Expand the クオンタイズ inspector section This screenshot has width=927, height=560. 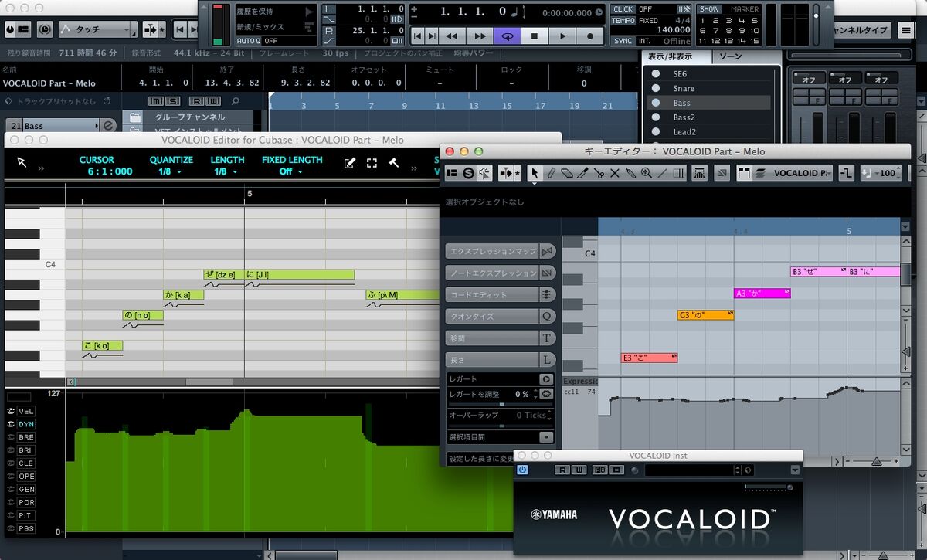[x=500, y=316]
